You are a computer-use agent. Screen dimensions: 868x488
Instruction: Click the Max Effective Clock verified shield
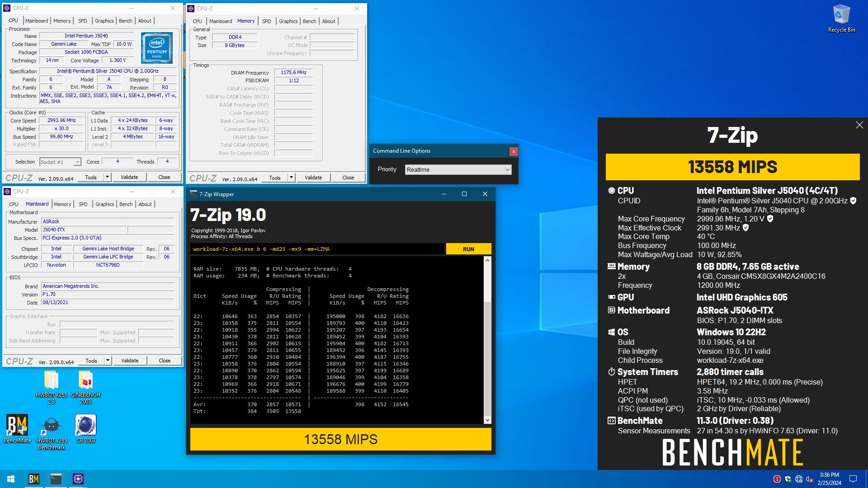746,228
